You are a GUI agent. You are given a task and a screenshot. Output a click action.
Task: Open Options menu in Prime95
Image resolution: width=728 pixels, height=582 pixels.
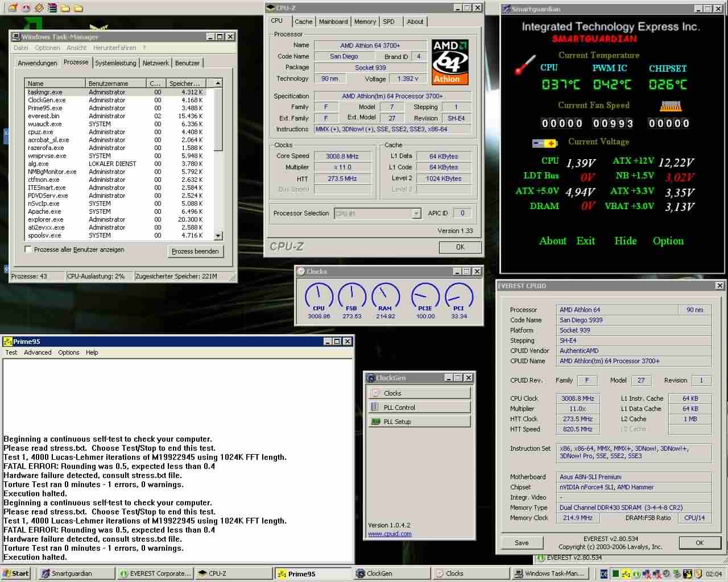coord(69,352)
